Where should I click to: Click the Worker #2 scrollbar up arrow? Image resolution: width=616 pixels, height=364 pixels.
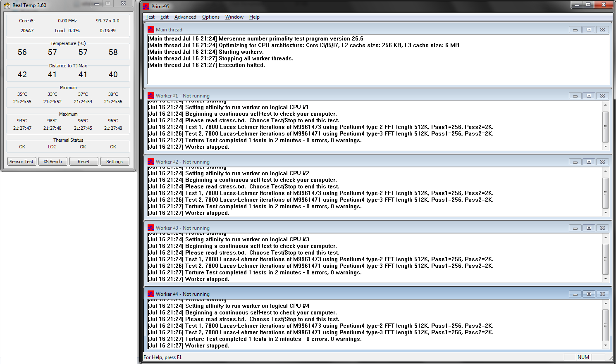(x=606, y=171)
